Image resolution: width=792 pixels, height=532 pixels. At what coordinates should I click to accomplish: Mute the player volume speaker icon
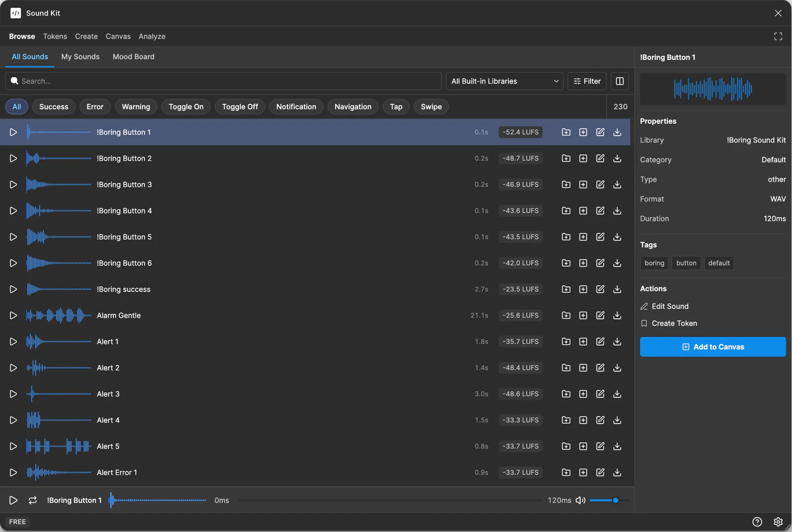pyautogui.click(x=581, y=500)
